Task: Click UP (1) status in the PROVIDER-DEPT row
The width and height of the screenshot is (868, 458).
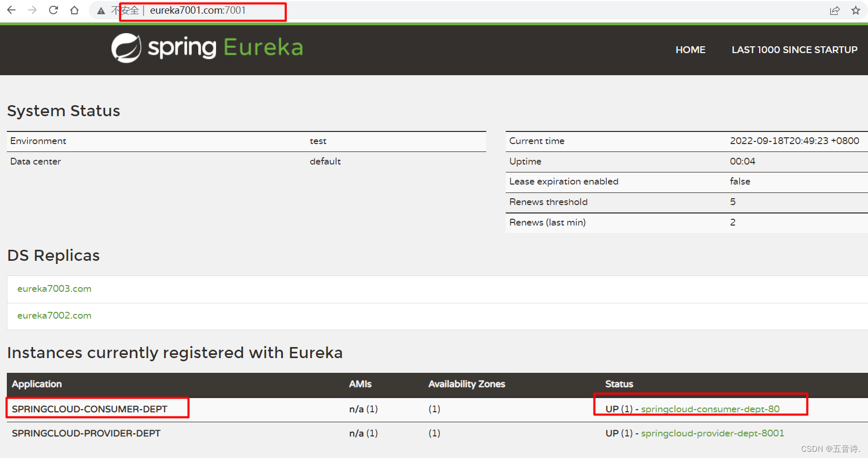Action: point(619,433)
